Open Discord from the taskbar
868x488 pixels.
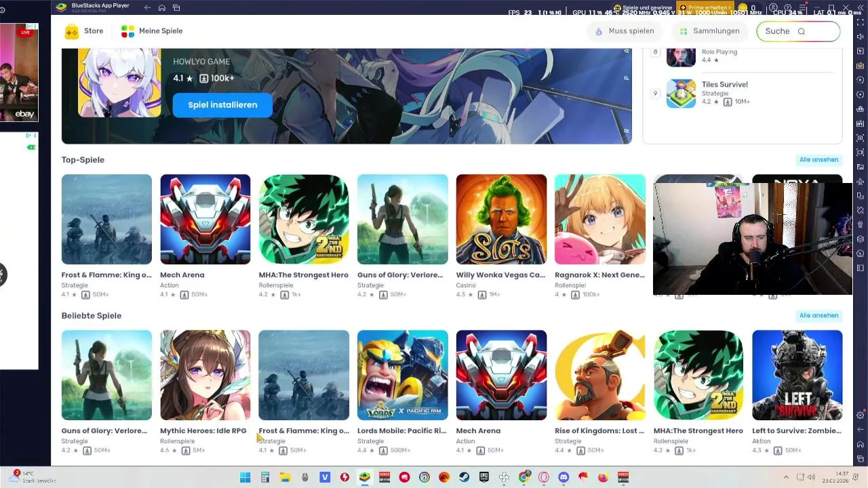tap(563, 477)
